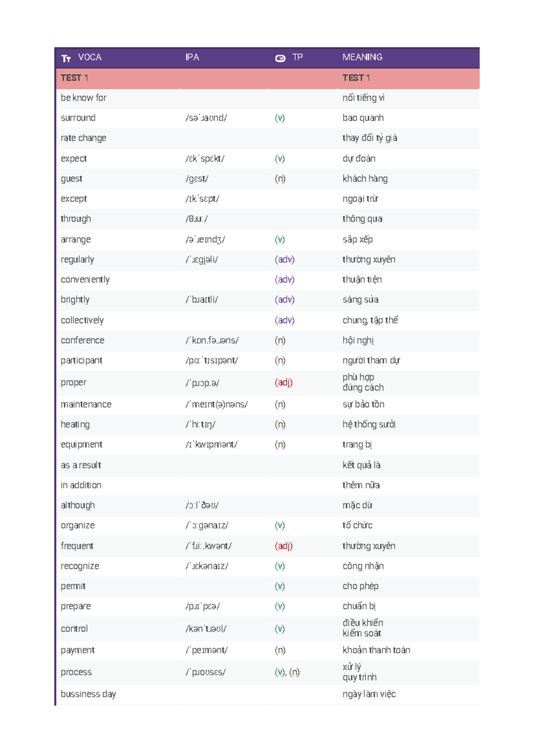
Task: Click the tag icon beside TP header
Action: pyautogui.click(x=280, y=58)
